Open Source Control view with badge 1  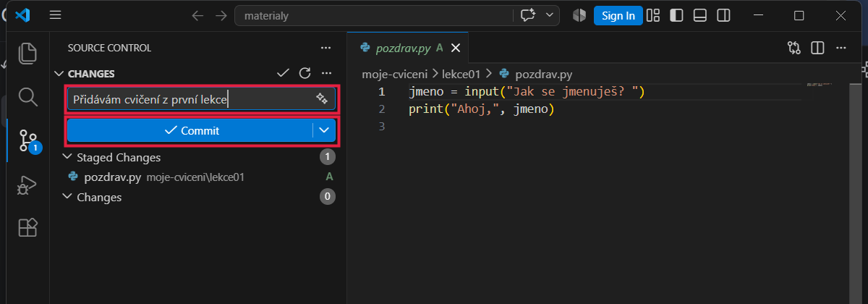[x=27, y=141]
